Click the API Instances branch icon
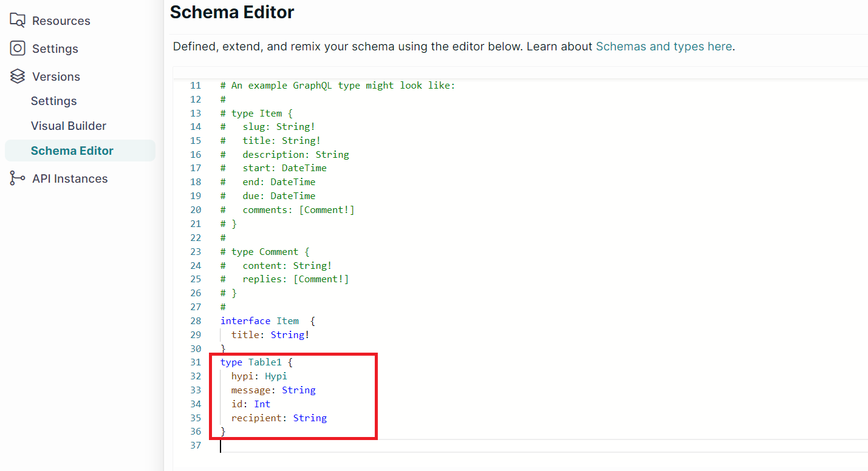Viewport: 868px width, 471px height. pyautogui.click(x=18, y=178)
